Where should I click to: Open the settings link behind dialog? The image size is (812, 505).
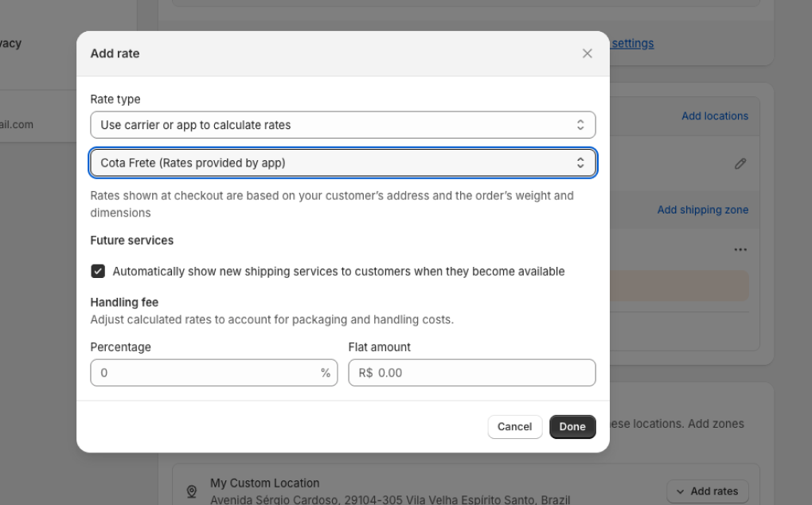tap(633, 44)
